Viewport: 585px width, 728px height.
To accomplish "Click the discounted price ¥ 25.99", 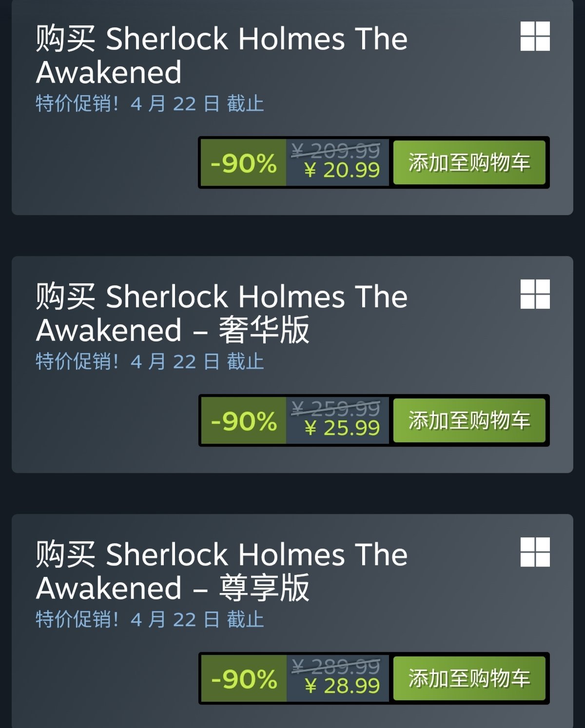I will click(x=342, y=428).
